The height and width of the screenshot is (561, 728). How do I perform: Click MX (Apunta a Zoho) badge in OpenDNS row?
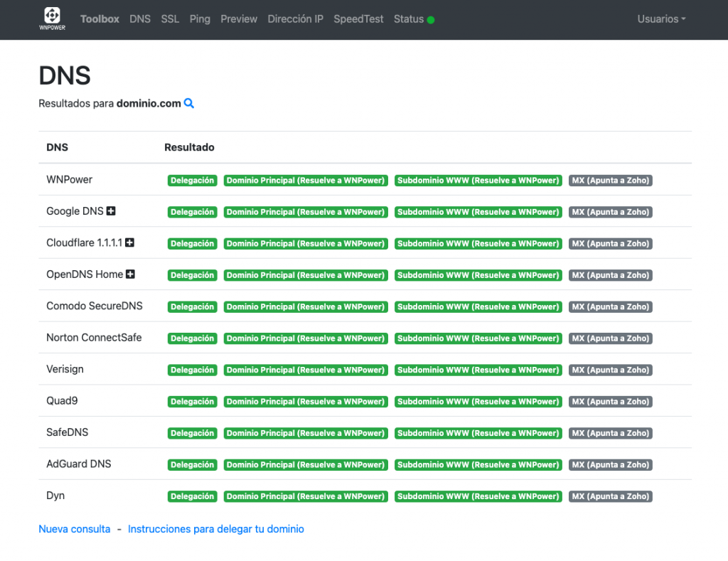(611, 275)
